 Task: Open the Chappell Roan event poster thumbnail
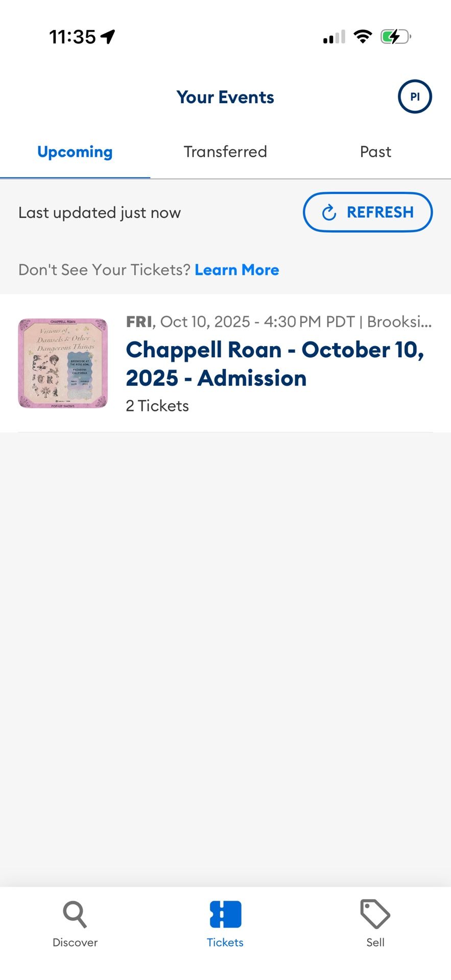point(63,363)
